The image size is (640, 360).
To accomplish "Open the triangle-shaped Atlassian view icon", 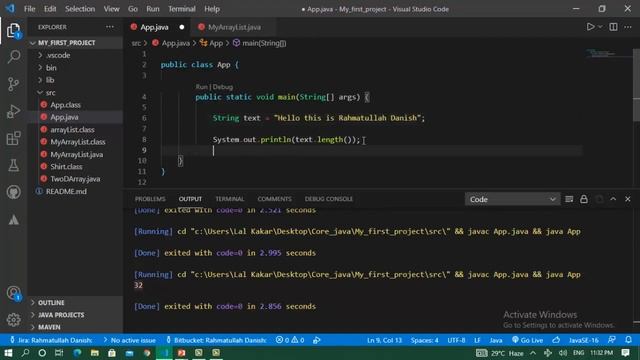I will [x=13, y=220].
